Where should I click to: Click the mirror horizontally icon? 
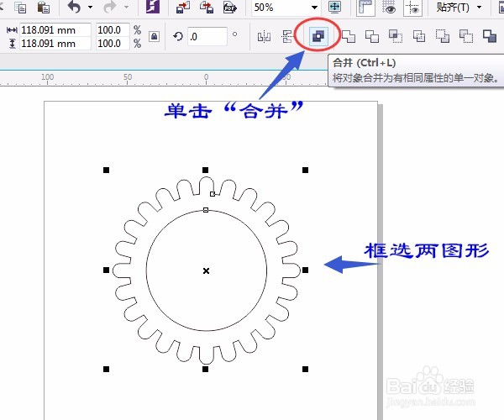click(264, 36)
